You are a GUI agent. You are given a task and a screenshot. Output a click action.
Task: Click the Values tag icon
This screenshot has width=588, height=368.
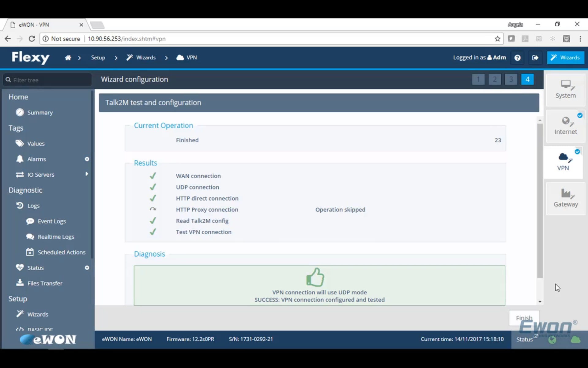click(20, 143)
